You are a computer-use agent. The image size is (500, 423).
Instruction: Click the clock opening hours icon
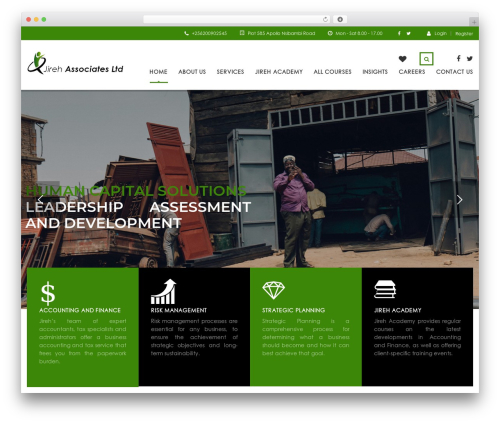330,33
